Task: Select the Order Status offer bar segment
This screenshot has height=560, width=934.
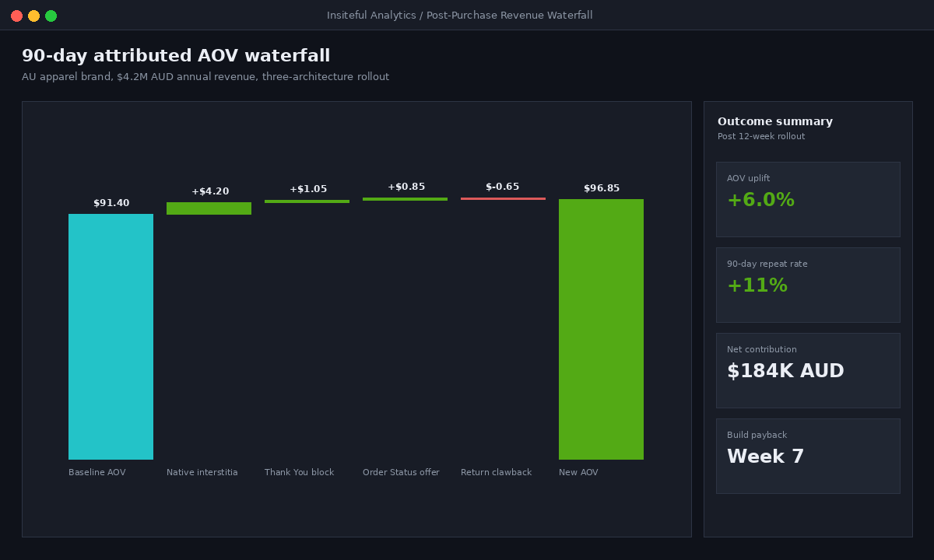Action: (x=405, y=199)
